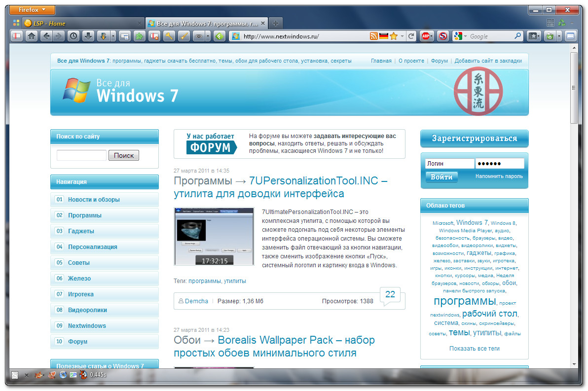Open history via the clock icon
588x391 pixels.
[74, 36]
